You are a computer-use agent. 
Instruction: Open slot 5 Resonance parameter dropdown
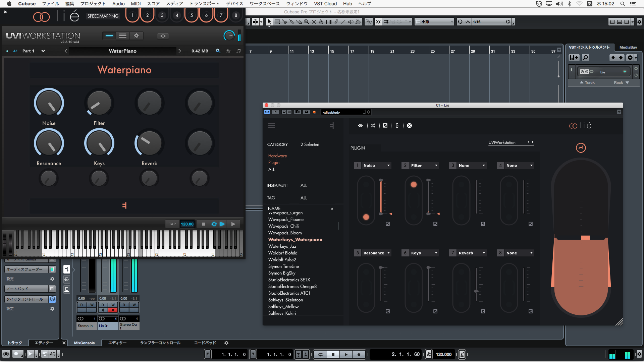pyautogui.click(x=376, y=253)
